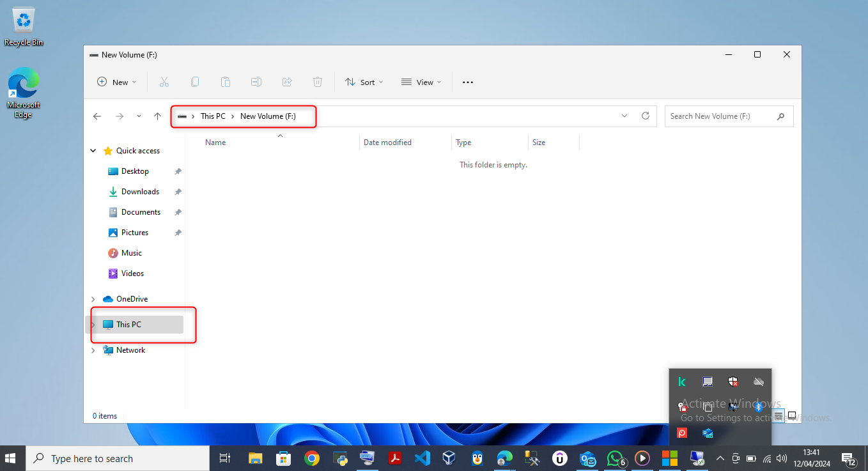Open VirtualBox from the taskbar
This screenshot has height=471, width=868.
[449, 458]
